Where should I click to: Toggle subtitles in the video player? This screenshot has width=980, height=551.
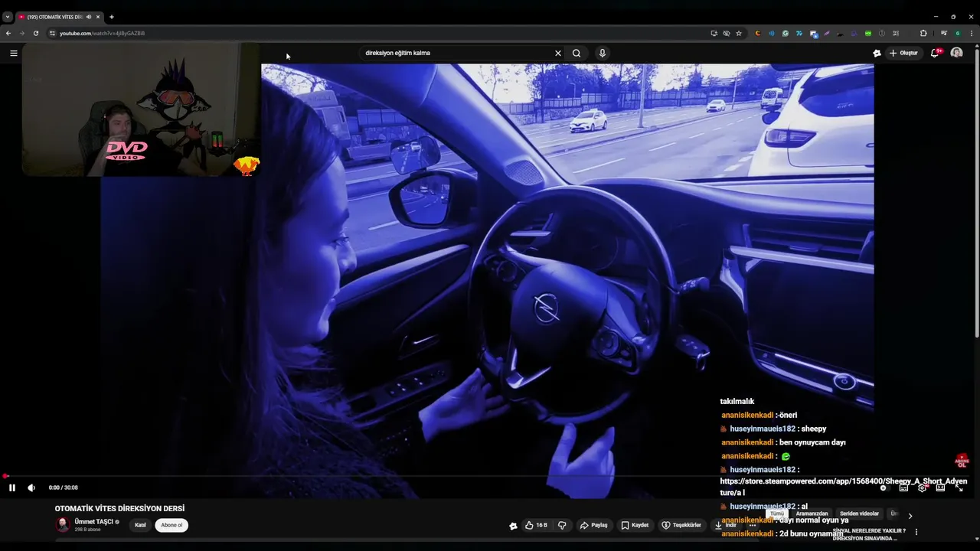[903, 487]
